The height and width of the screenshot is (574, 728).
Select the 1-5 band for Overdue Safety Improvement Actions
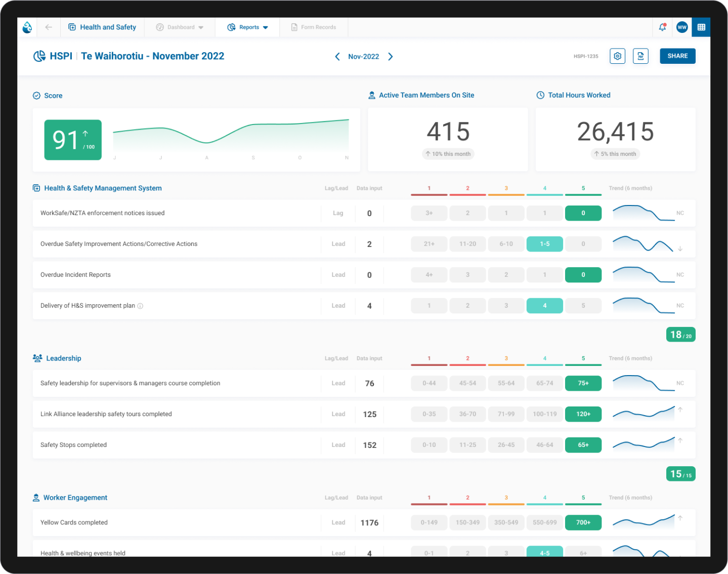pyautogui.click(x=544, y=243)
